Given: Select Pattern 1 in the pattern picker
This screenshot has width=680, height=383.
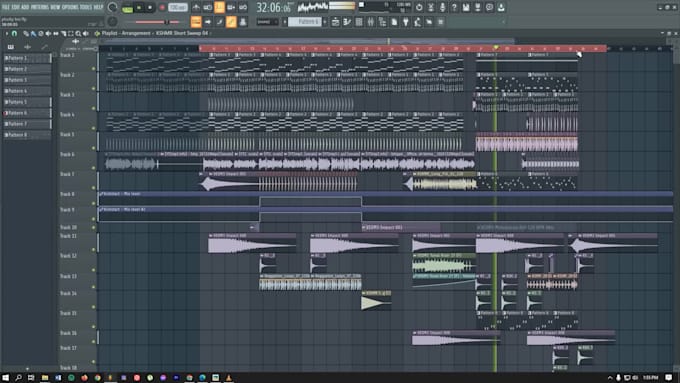Looking at the screenshot, I should (x=27, y=58).
